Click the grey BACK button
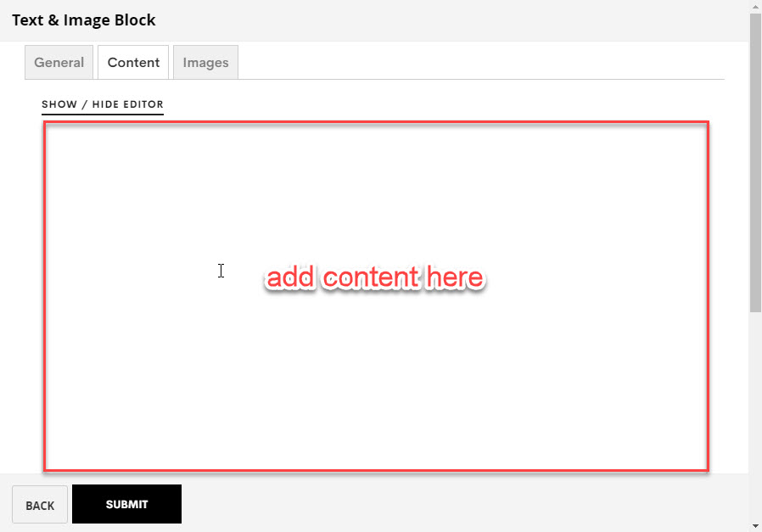This screenshot has width=762, height=532. coord(40,505)
